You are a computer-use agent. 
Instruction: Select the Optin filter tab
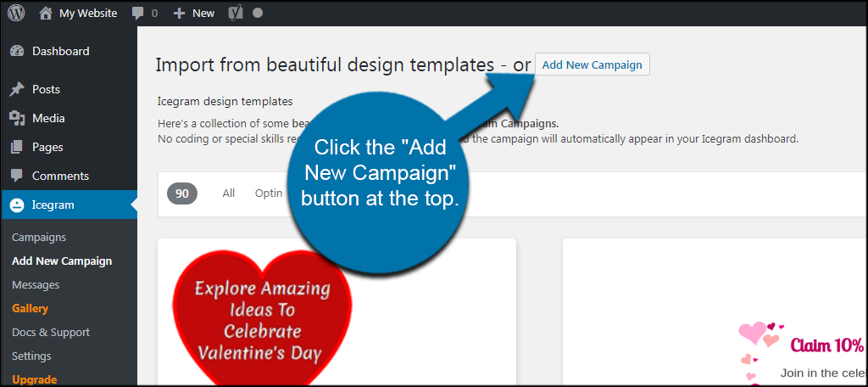pos(269,193)
